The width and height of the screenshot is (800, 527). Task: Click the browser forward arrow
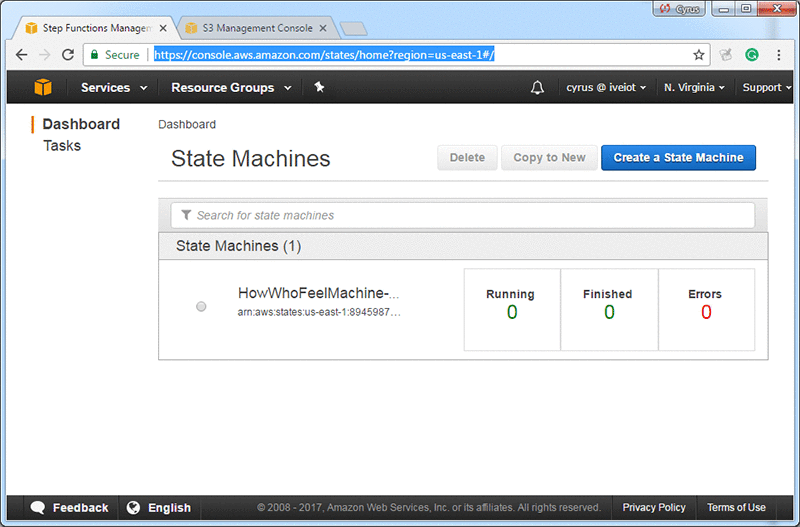45,55
